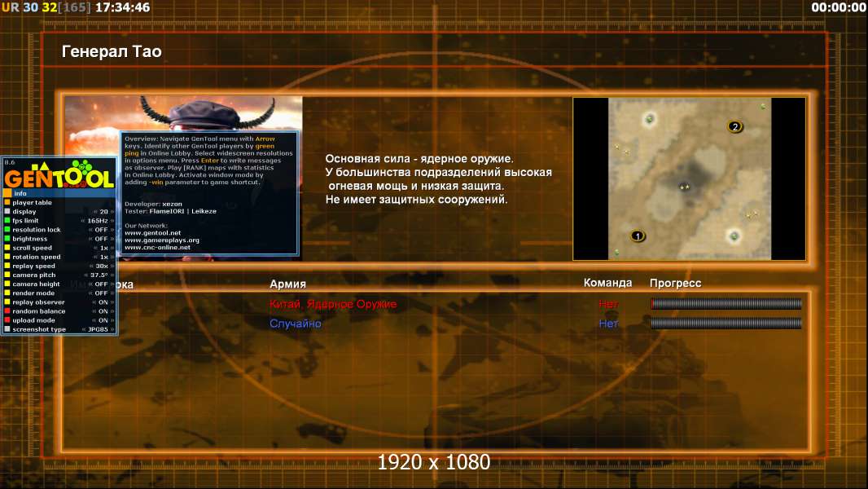The image size is (868, 489).
Task: Click the yellow square beside camera pitch
Action: [7, 275]
